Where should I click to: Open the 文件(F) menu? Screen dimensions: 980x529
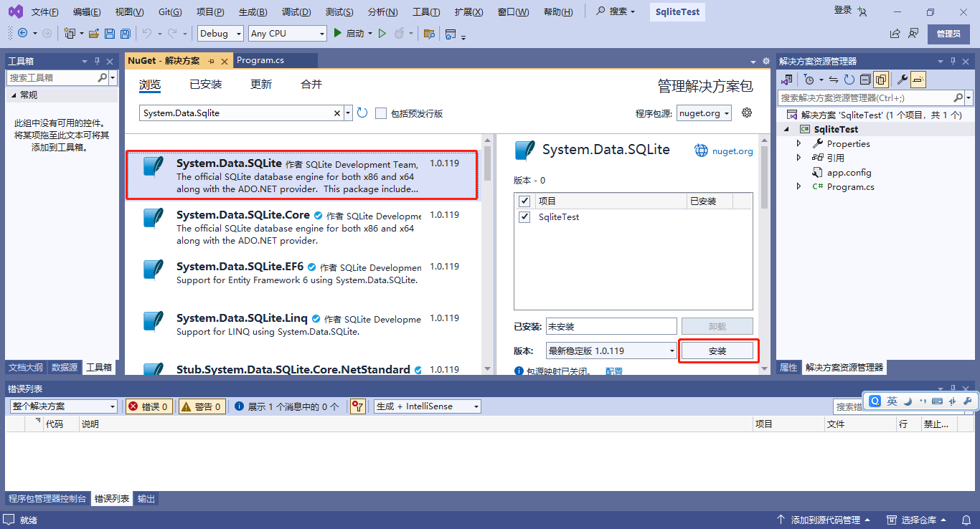[x=45, y=12]
